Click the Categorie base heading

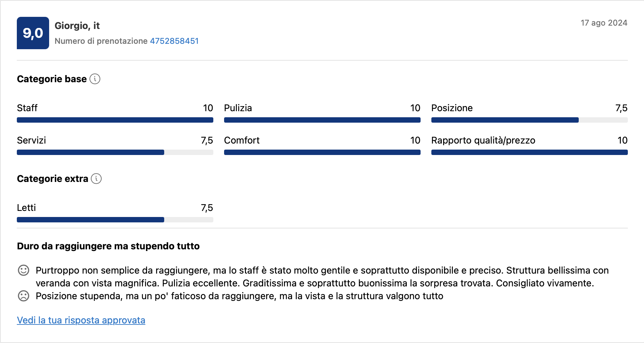pos(51,79)
